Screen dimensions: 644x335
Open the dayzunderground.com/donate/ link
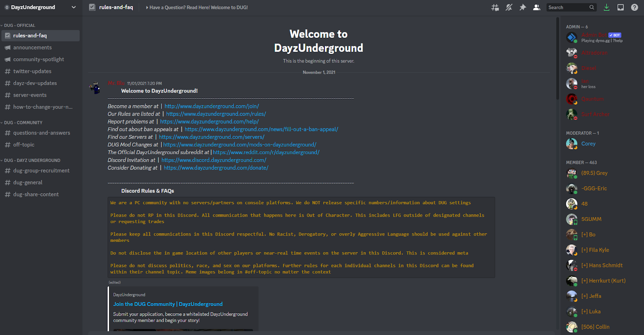coord(216,167)
